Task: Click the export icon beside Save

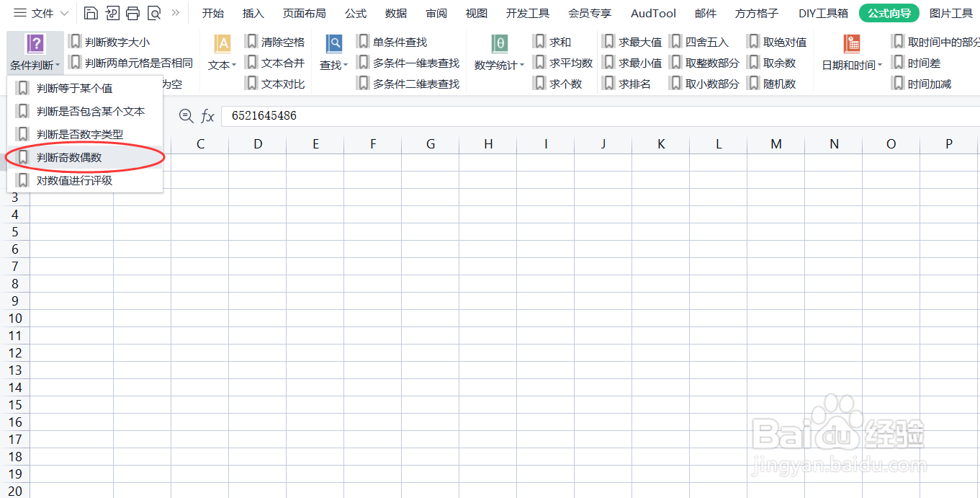Action: point(112,13)
